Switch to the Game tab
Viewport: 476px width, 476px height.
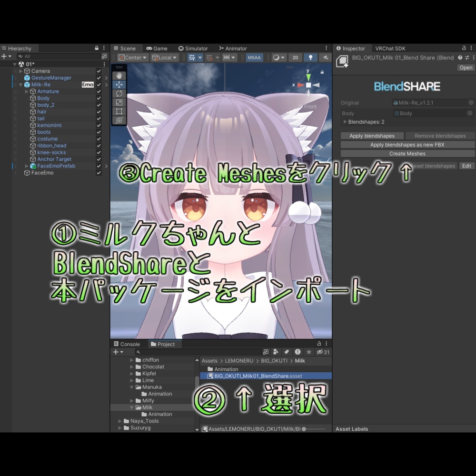[157, 48]
